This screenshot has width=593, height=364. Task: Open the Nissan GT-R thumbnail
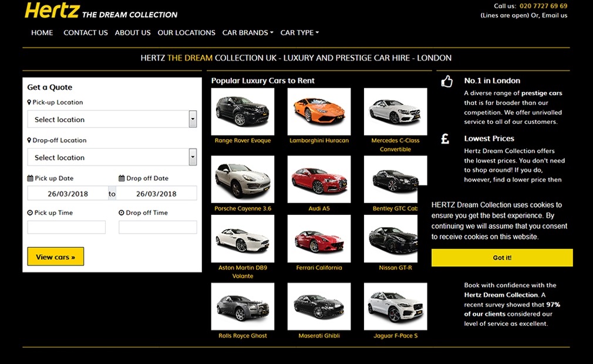point(390,238)
